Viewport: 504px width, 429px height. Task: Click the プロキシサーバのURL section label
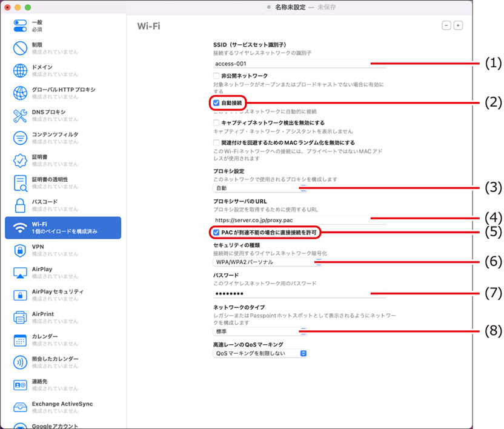[x=240, y=201]
